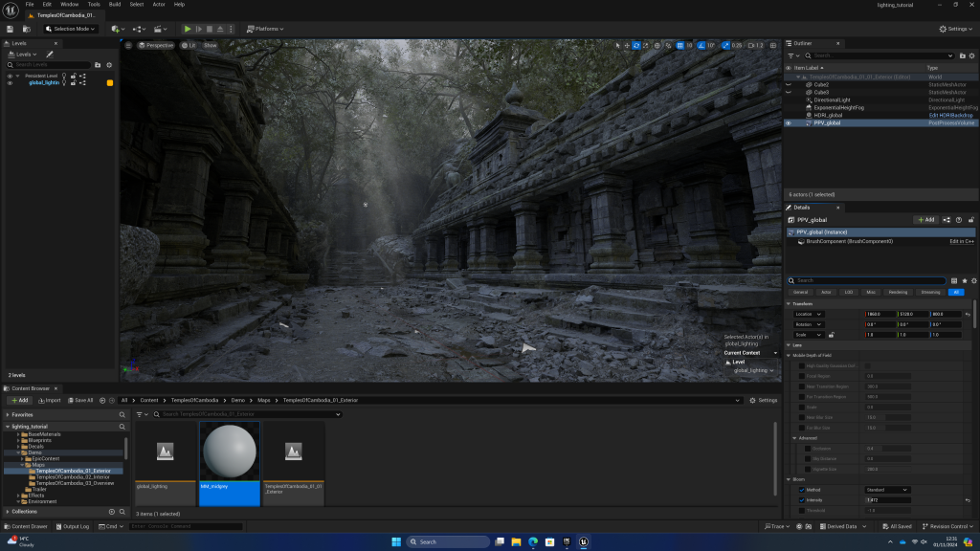Activate the Translate gizmo tool in viewport
The image size is (980, 551).
[627, 46]
